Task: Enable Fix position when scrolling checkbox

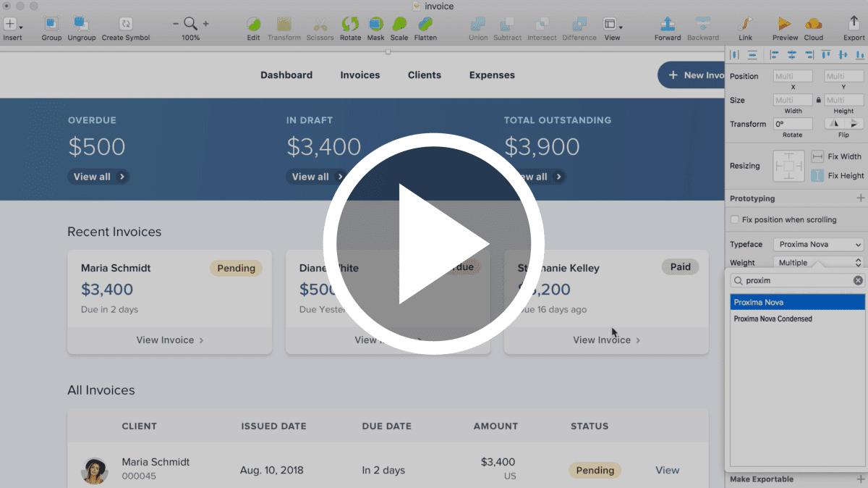Action: click(735, 219)
